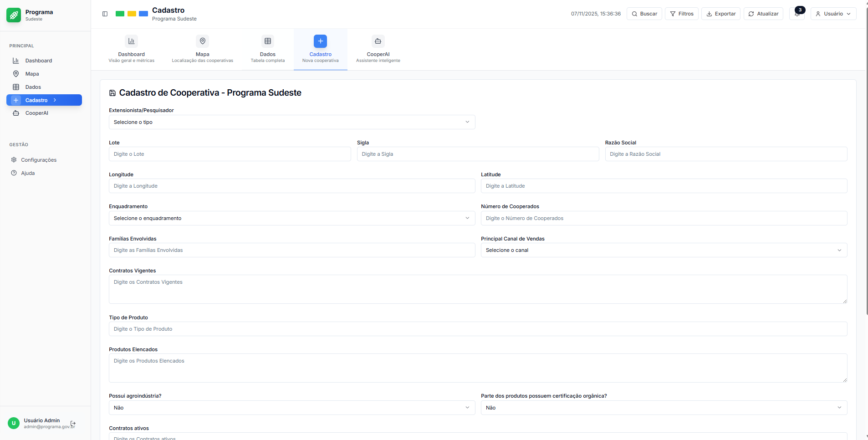Open CooperAI robot icon in sidebar
Viewport: 868px width, 440px height.
(x=16, y=113)
